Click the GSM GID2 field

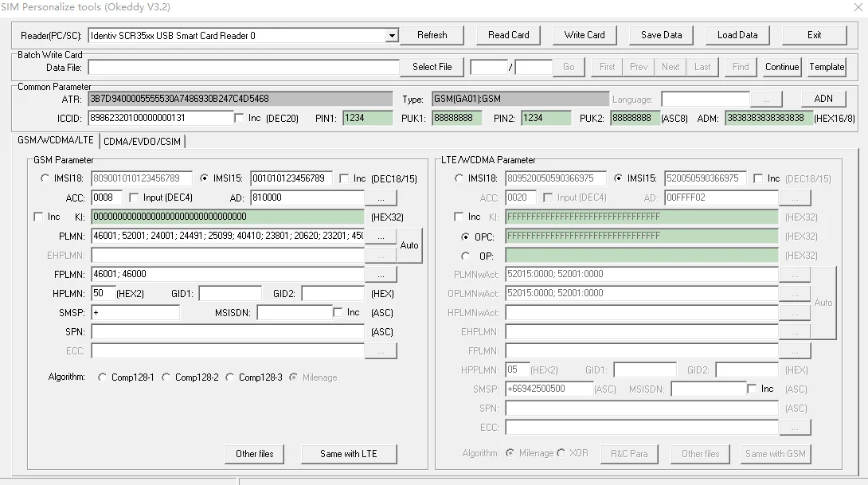tap(333, 293)
